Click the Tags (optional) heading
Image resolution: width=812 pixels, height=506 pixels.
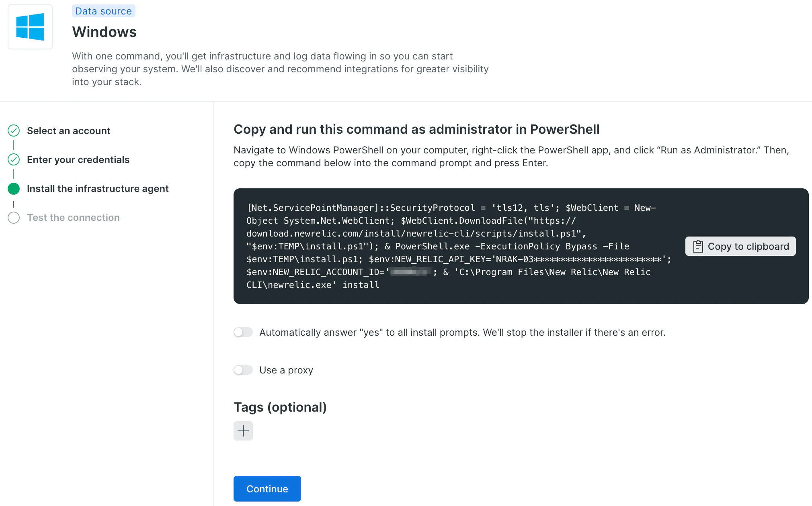pos(280,407)
